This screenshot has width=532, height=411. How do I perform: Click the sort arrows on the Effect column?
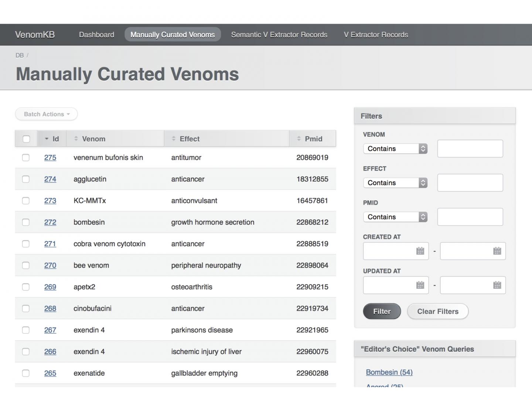point(173,139)
